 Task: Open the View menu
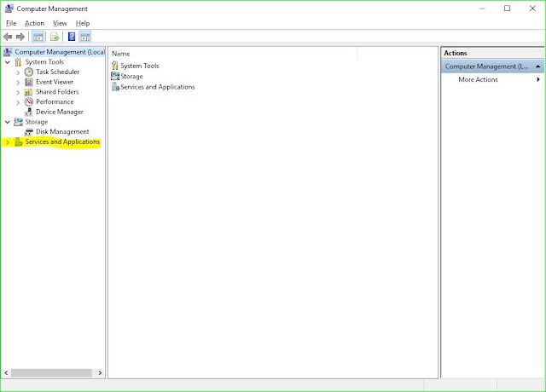pyautogui.click(x=60, y=23)
